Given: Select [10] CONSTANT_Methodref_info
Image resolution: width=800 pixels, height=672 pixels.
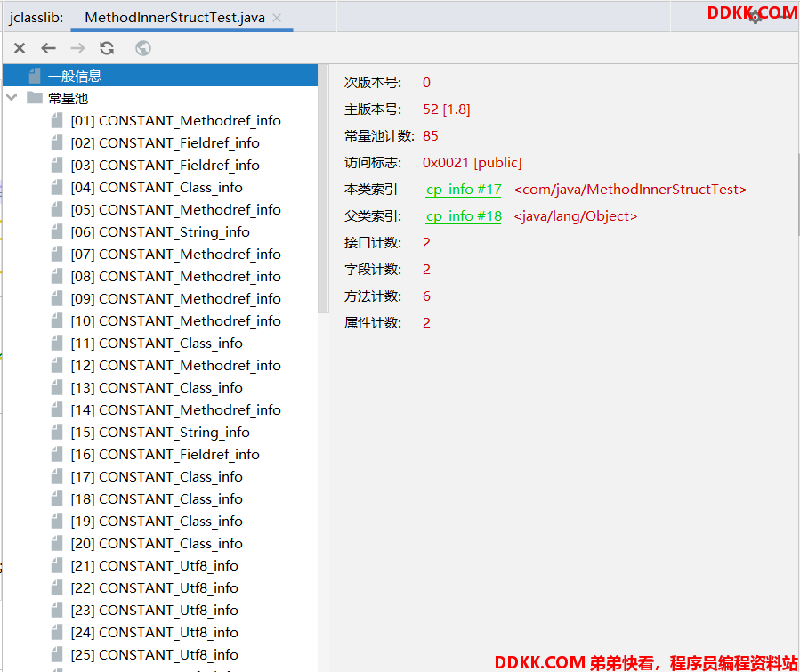Looking at the screenshot, I should click(x=175, y=321).
